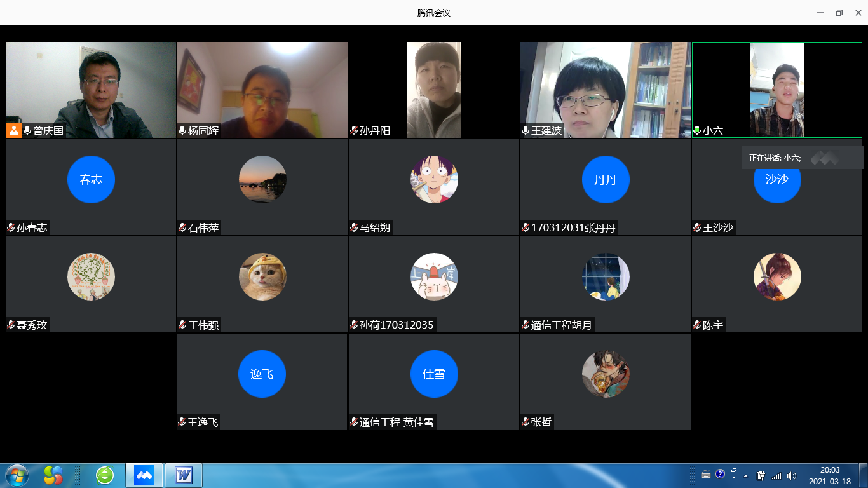This screenshot has width=868, height=488.
Task: Open Tencent Meeting from the taskbar
Action: (144, 475)
